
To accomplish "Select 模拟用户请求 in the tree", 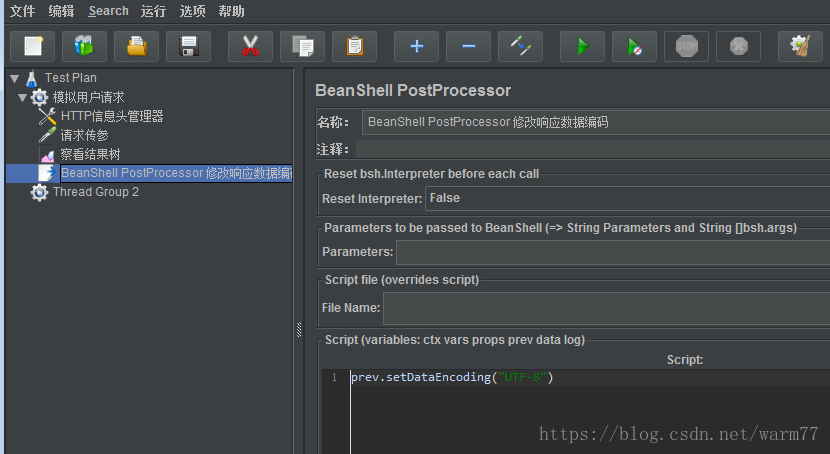I will (x=88, y=97).
